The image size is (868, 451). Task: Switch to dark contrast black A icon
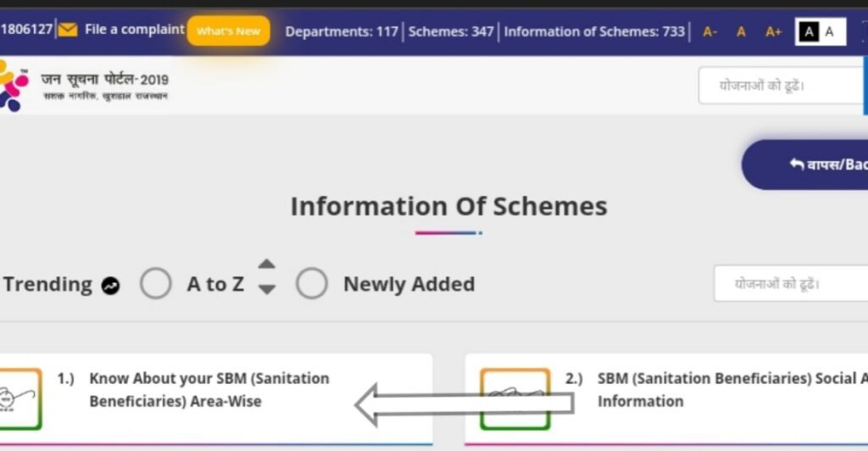(808, 31)
